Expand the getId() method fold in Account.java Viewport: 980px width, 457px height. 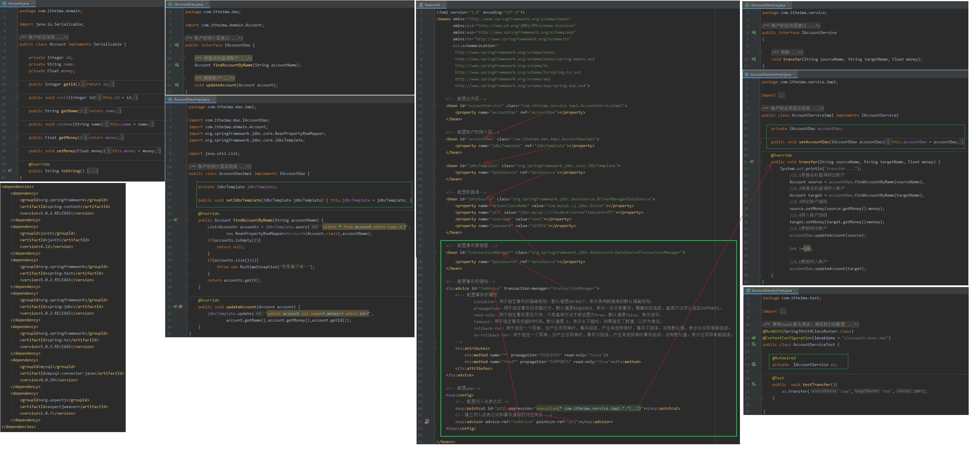click(17, 84)
